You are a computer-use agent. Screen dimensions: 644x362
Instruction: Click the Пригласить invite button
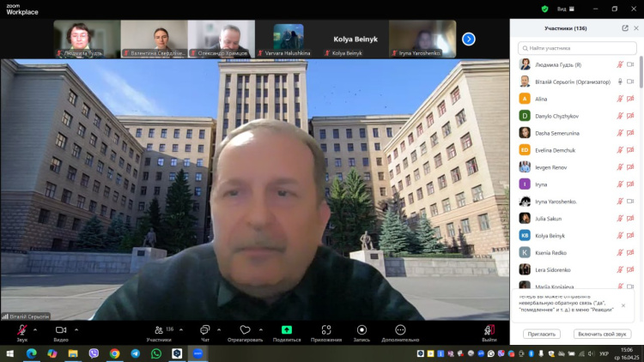(x=541, y=334)
